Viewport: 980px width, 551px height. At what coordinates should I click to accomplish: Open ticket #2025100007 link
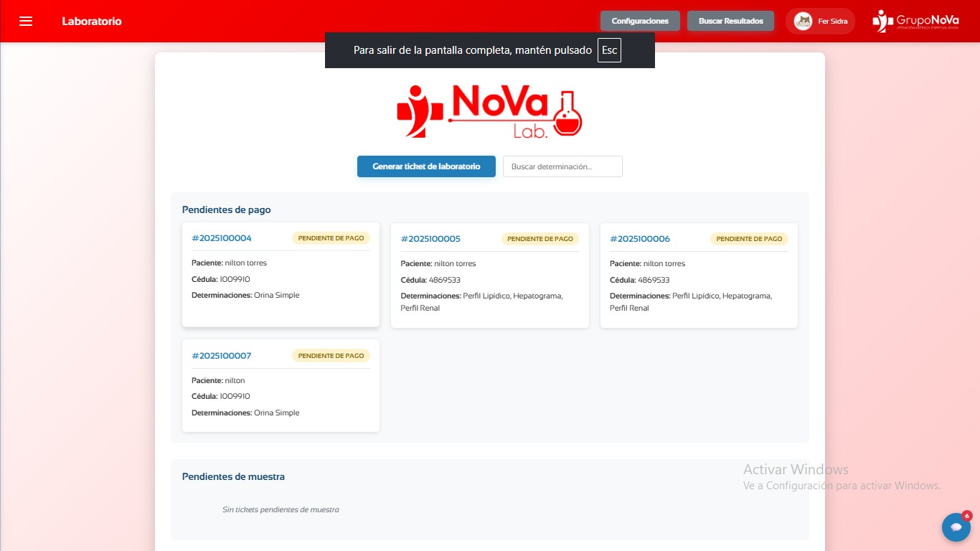click(222, 356)
